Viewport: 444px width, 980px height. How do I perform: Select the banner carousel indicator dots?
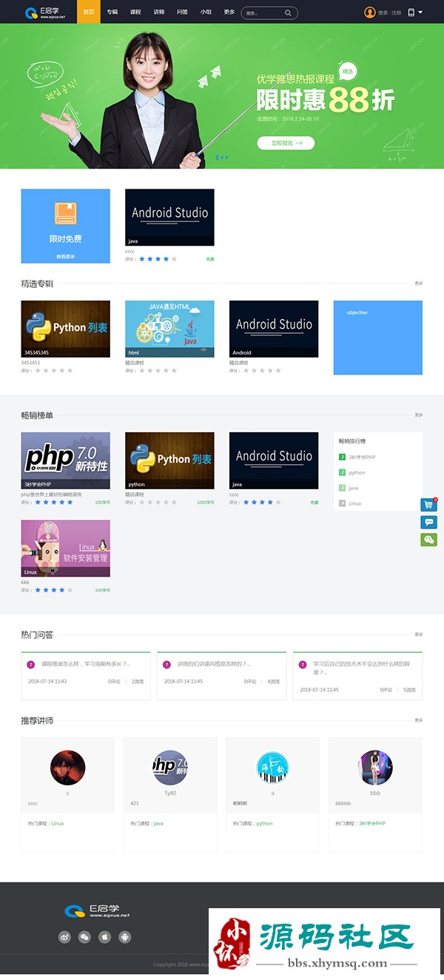tap(222, 157)
